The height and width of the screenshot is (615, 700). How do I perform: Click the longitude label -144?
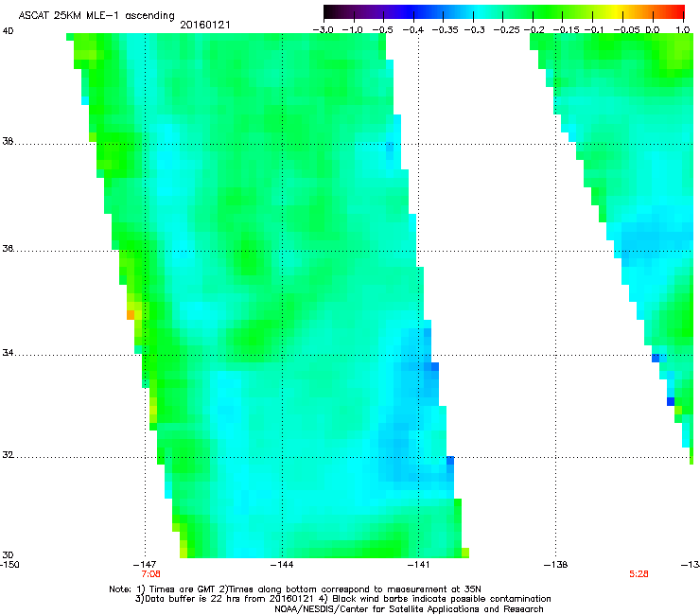pos(282,565)
